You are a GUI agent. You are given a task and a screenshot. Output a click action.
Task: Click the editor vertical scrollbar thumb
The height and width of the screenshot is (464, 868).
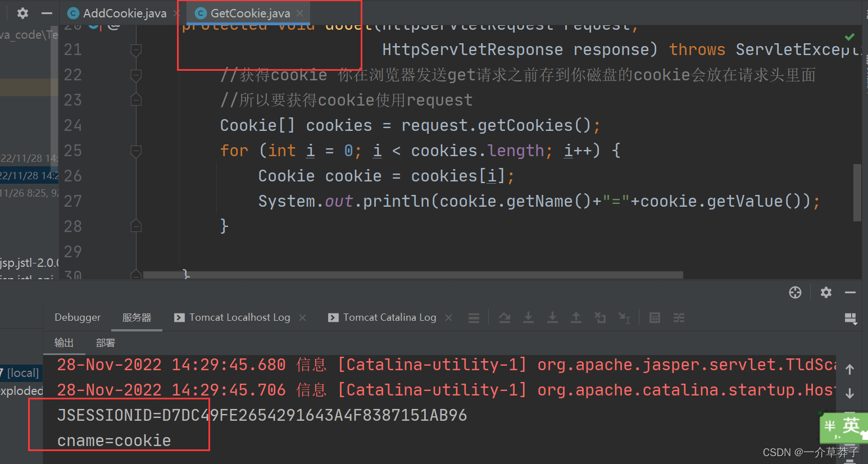click(x=857, y=193)
